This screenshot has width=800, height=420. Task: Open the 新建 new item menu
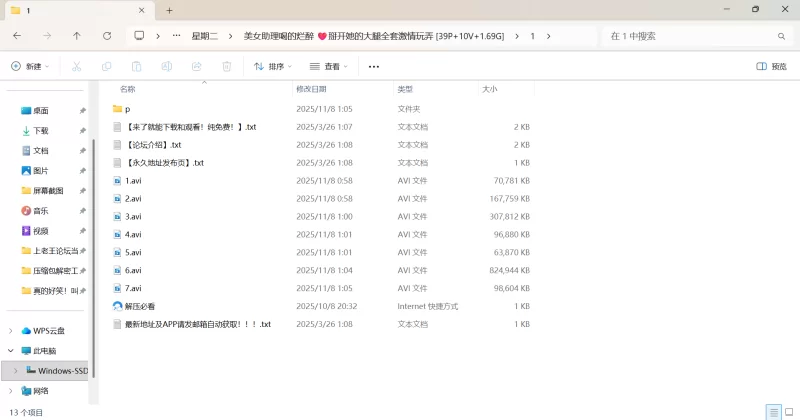click(30, 67)
